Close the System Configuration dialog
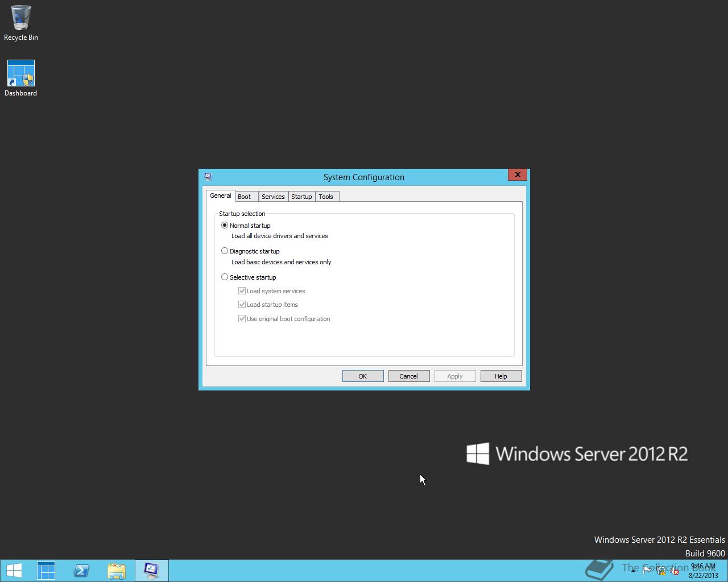The image size is (728, 582). click(517, 175)
